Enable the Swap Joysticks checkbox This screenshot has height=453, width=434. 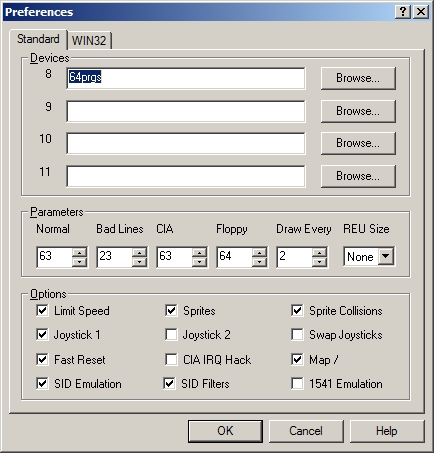click(x=297, y=335)
